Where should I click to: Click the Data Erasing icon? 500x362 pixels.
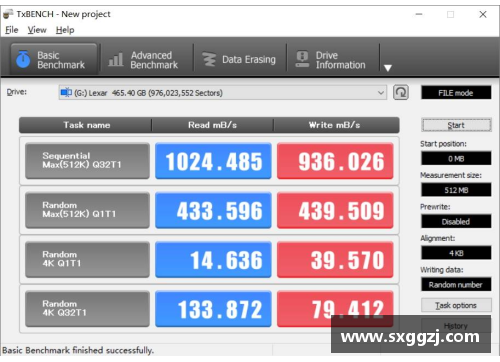pyautogui.click(x=209, y=59)
